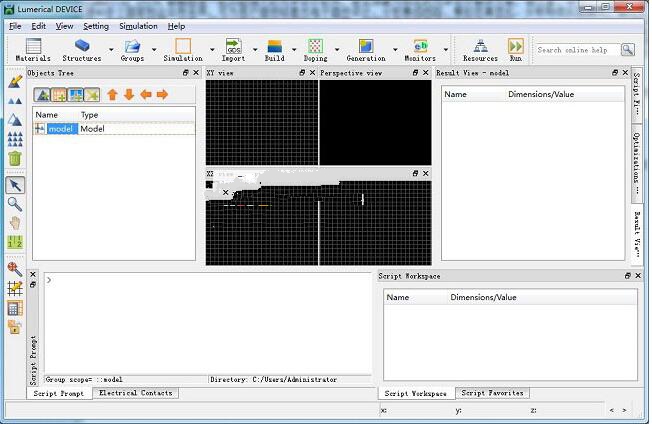Switch to Electrical Contacts tab
Viewport: 652px width, 424px height.
click(x=136, y=393)
